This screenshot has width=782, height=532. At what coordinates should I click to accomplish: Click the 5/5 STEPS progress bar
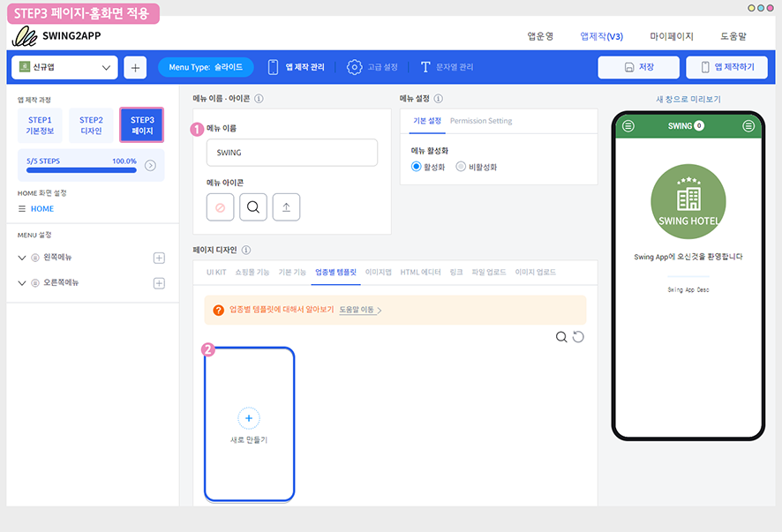[x=81, y=170]
